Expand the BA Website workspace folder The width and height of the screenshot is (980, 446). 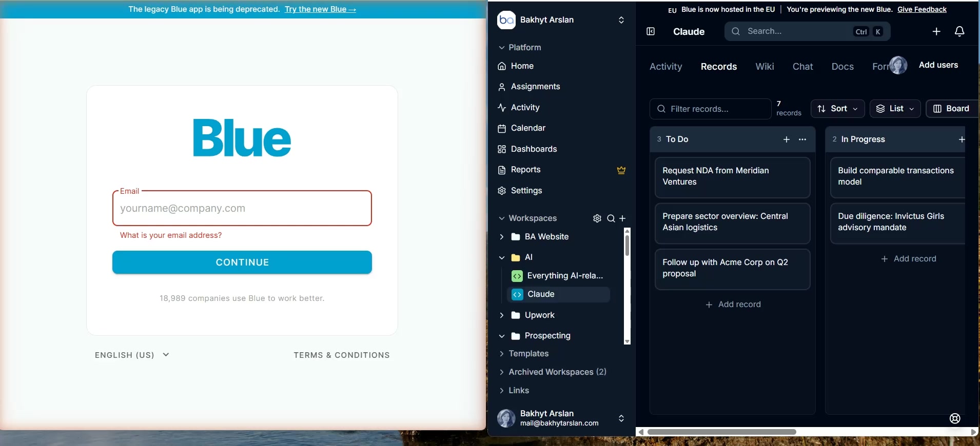click(x=502, y=237)
